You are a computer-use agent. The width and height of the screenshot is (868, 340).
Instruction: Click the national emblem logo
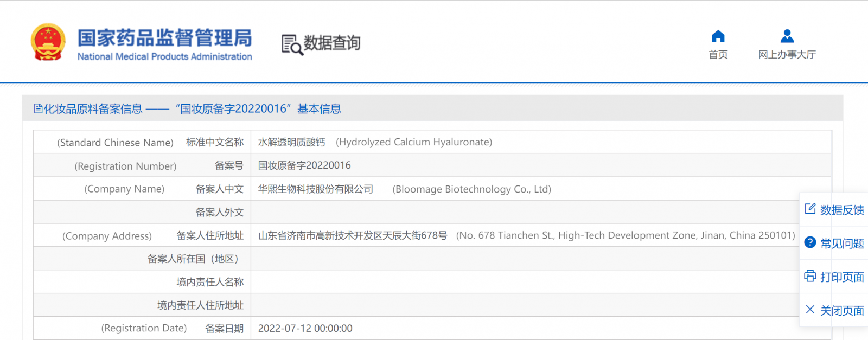[48, 42]
